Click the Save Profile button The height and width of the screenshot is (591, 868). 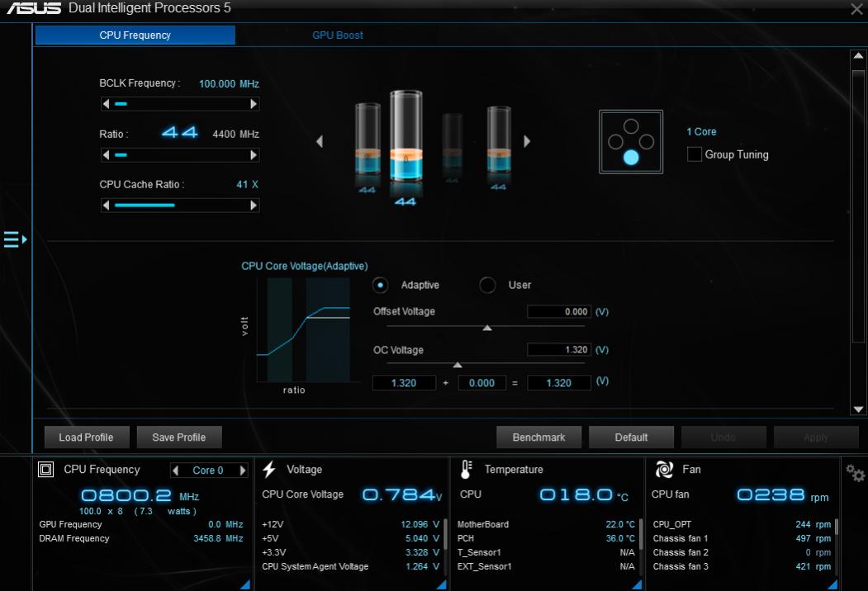(x=179, y=437)
